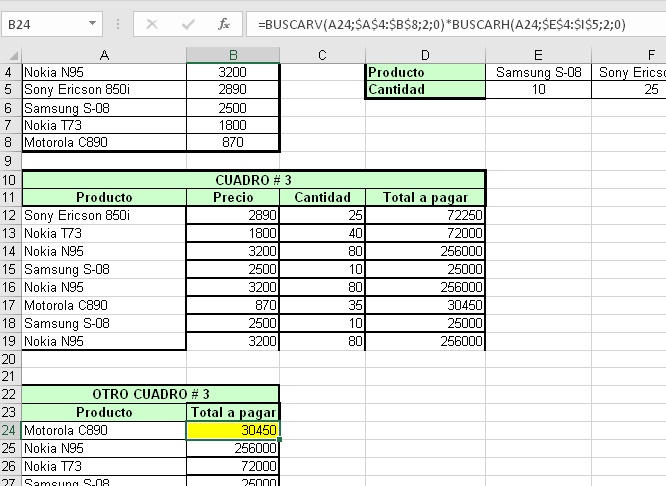666x486 pixels.
Task: Click Samsung S-08 cell in row 6
Action: pyautogui.click(x=104, y=108)
